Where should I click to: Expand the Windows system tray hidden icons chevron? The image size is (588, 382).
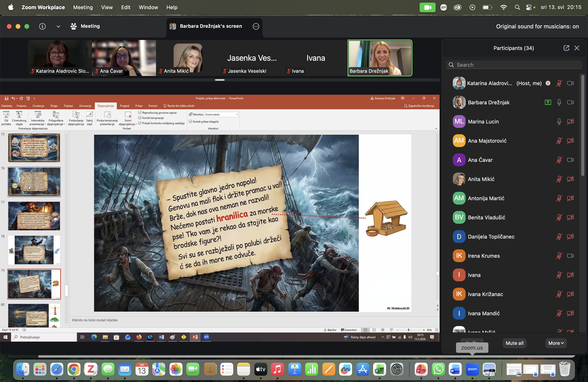[382, 337]
